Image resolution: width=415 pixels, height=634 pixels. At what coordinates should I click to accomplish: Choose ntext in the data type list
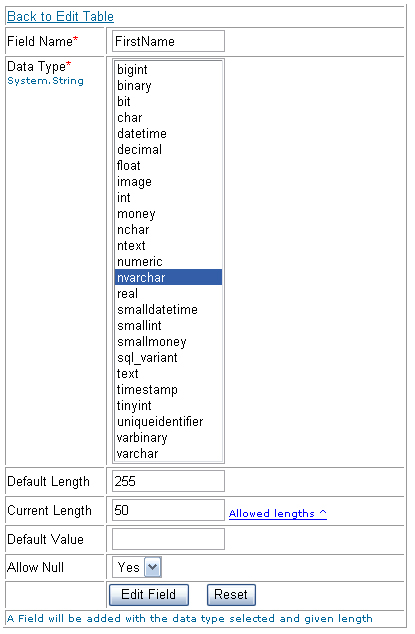coord(168,245)
